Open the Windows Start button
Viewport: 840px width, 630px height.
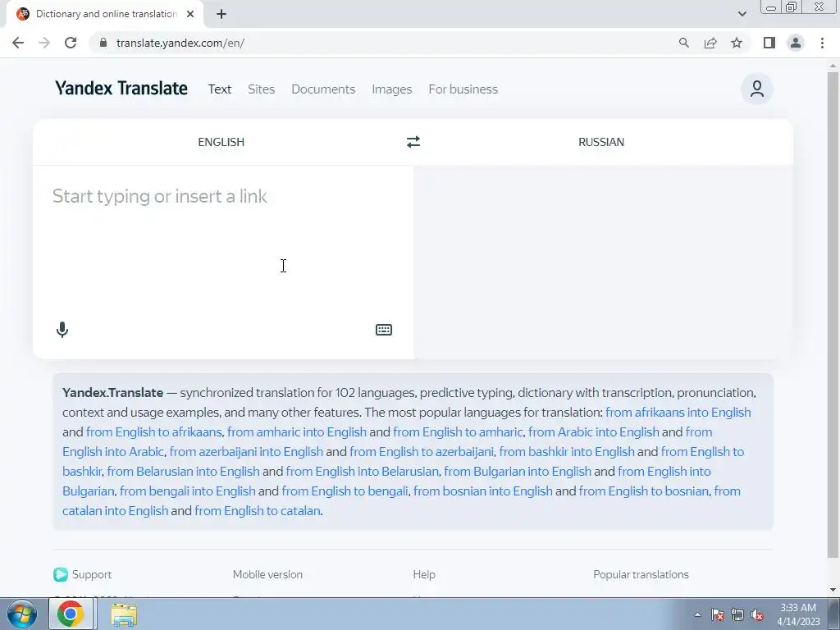coord(22,614)
